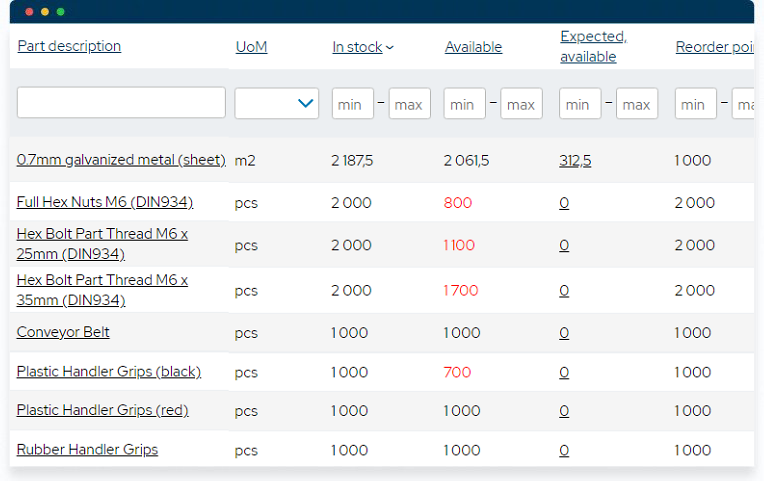Image resolution: width=764 pixels, height=481 pixels.
Task: Select m2 unit in galvanized metal row
Action: [x=245, y=160]
